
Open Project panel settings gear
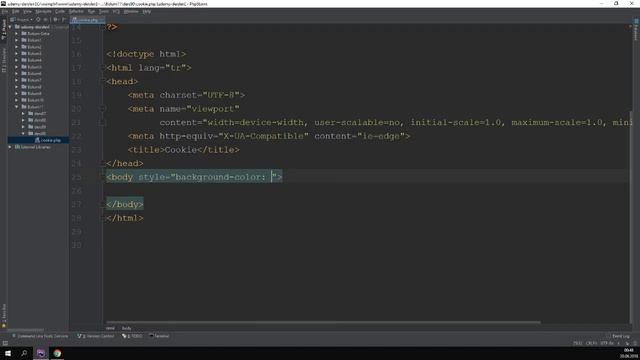tap(56, 20)
